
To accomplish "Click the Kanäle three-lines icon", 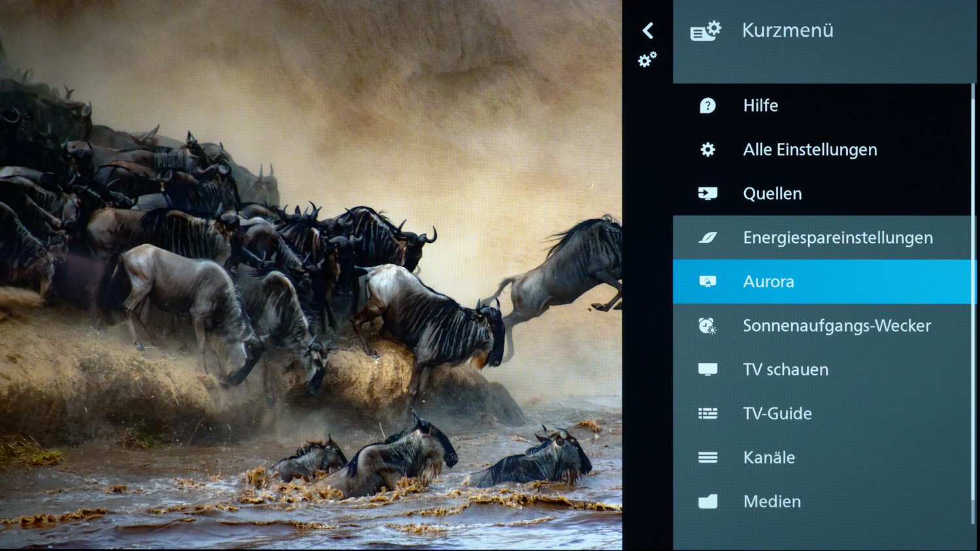I will [x=708, y=458].
